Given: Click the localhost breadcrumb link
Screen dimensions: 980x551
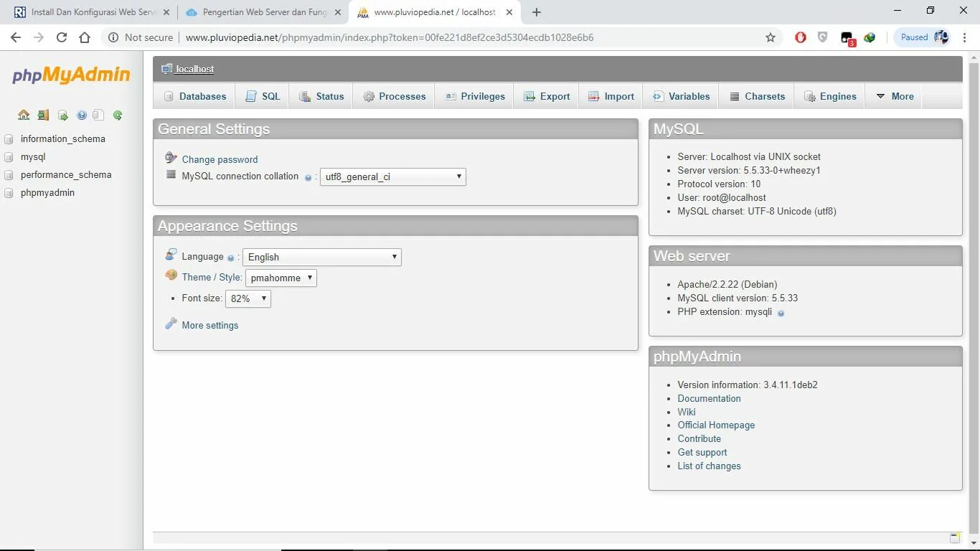Looking at the screenshot, I should tap(195, 69).
